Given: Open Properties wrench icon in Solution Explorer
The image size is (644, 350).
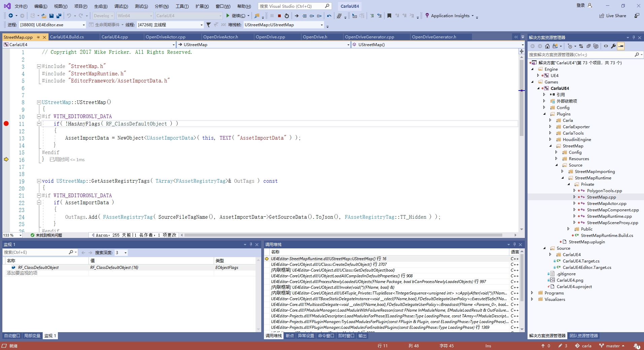Looking at the screenshot, I should 613,46.
